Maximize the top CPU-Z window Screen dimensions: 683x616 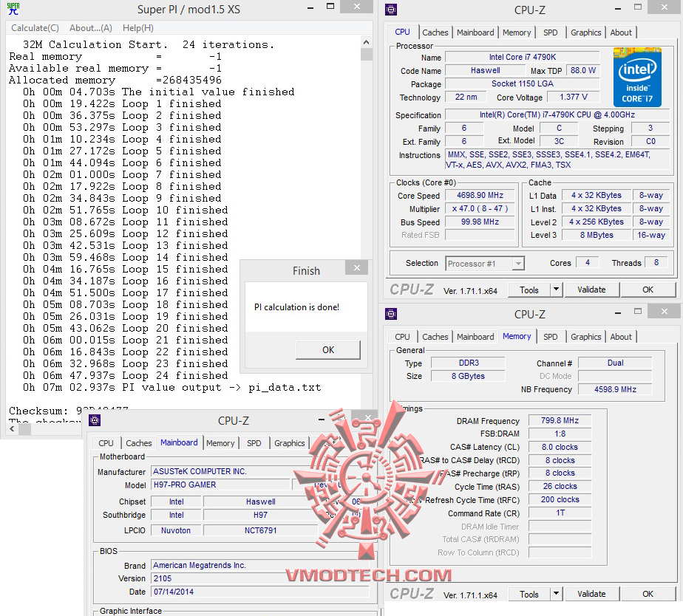pos(638,7)
